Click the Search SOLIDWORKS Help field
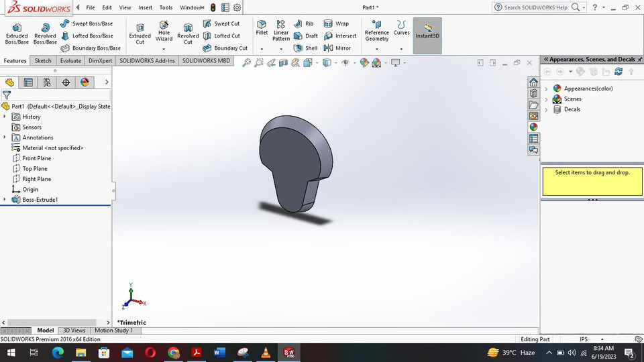The width and height of the screenshot is (644, 362). tap(535, 7)
